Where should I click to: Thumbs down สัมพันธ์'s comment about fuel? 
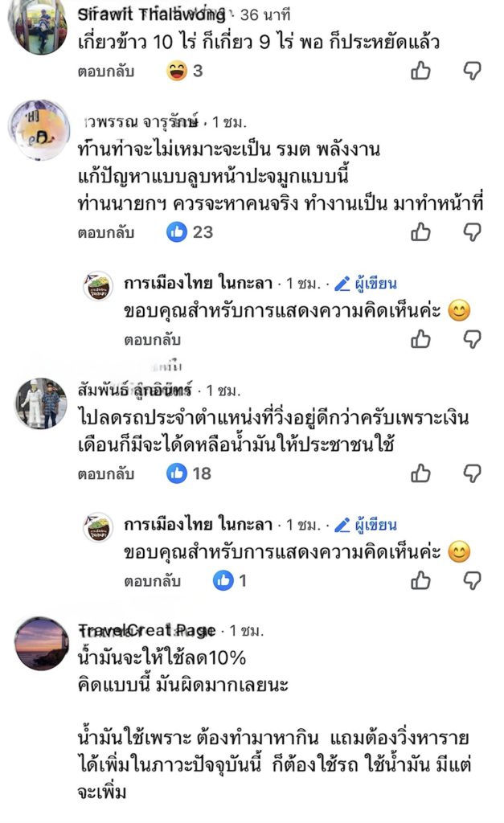point(472,473)
